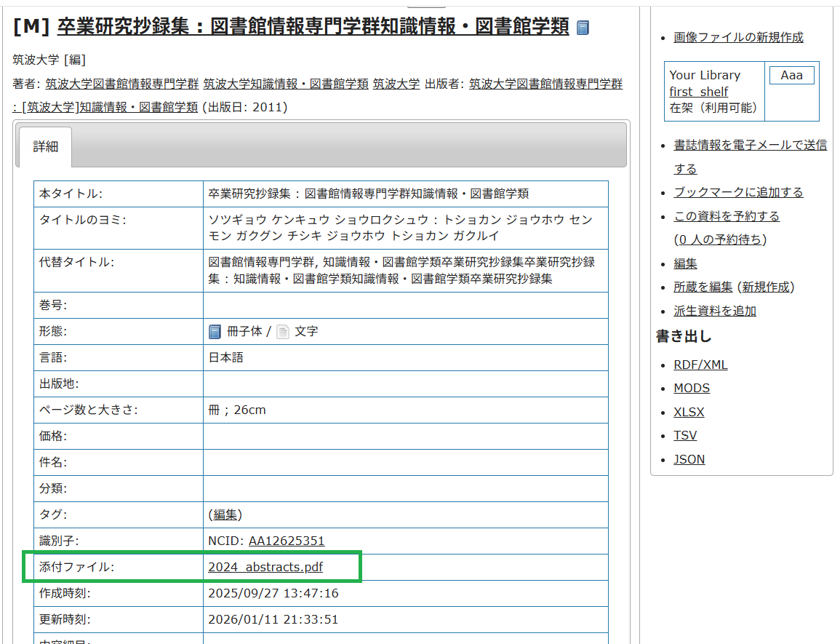Export record as XLSX
840x644 pixels.
pos(689,412)
